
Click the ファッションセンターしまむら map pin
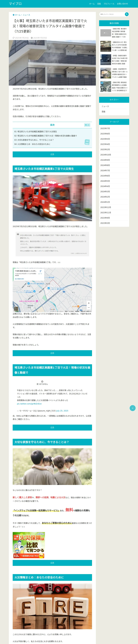(49, 288)
